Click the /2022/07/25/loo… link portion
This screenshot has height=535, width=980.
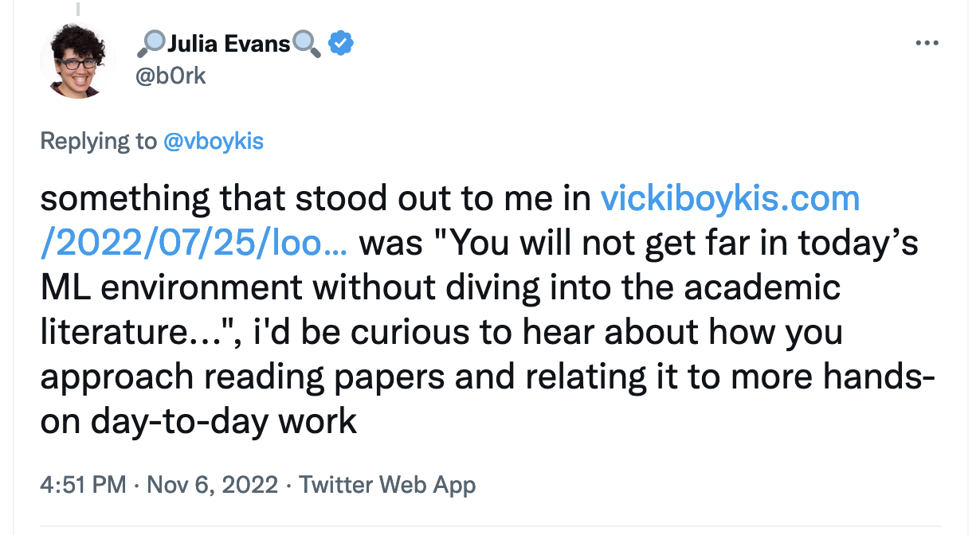(x=194, y=243)
